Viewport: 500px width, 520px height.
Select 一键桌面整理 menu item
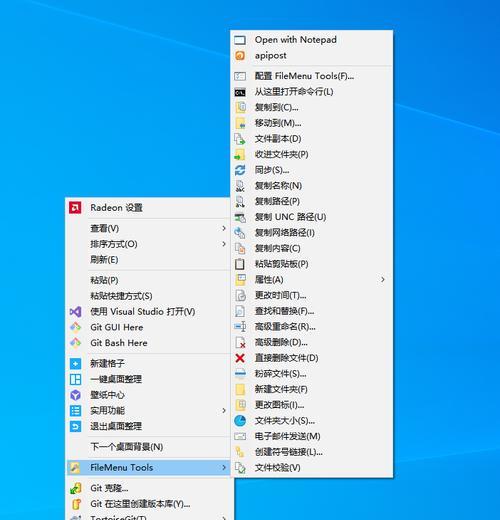pyautogui.click(x=148, y=379)
